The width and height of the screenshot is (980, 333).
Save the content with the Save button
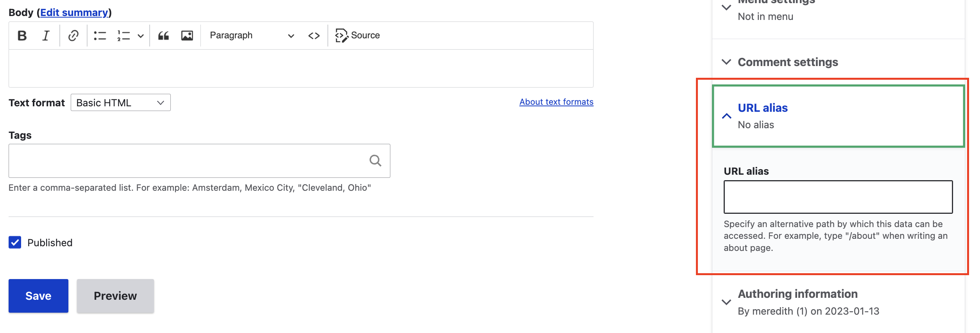[x=38, y=296]
